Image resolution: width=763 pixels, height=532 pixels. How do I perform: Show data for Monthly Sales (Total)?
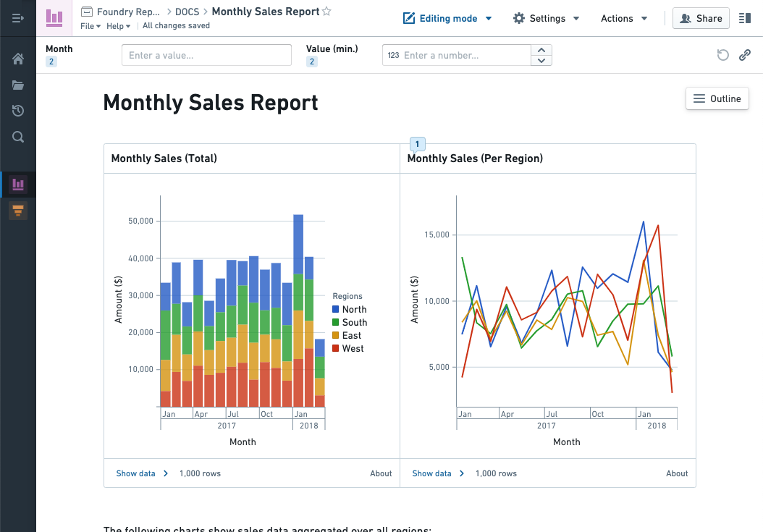pos(142,473)
